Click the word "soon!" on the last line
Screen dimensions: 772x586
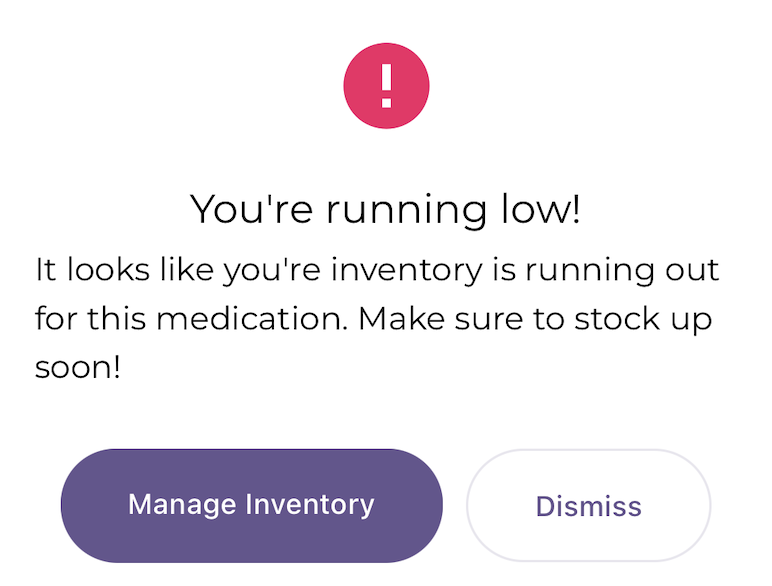(77, 367)
